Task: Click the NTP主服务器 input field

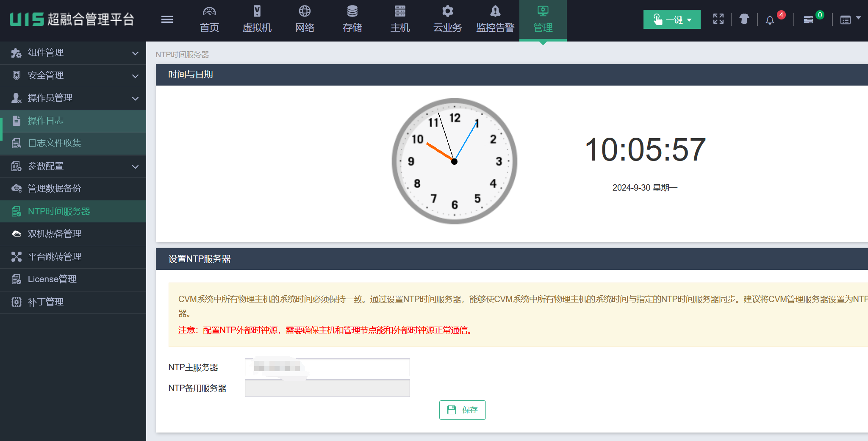Action: tap(327, 367)
